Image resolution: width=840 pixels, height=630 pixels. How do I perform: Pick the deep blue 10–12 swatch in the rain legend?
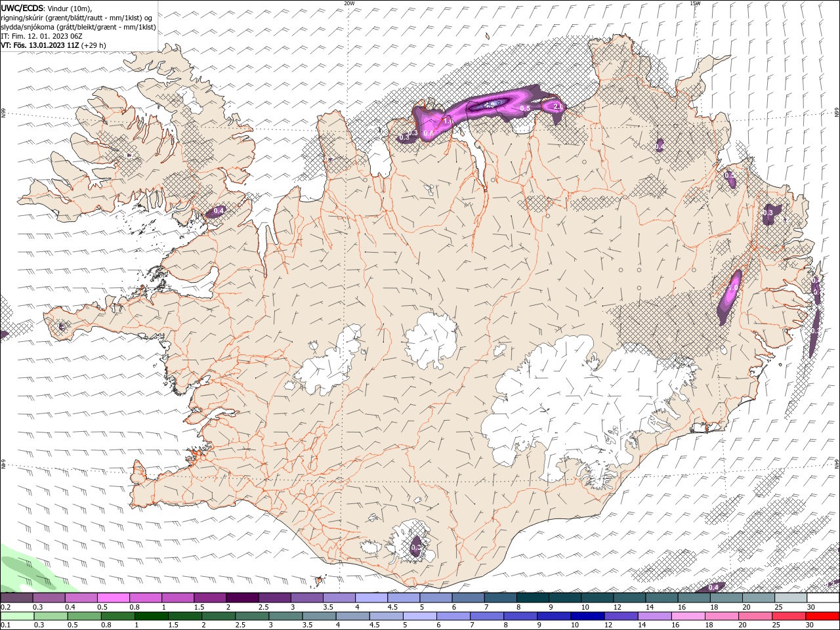coord(587,616)
